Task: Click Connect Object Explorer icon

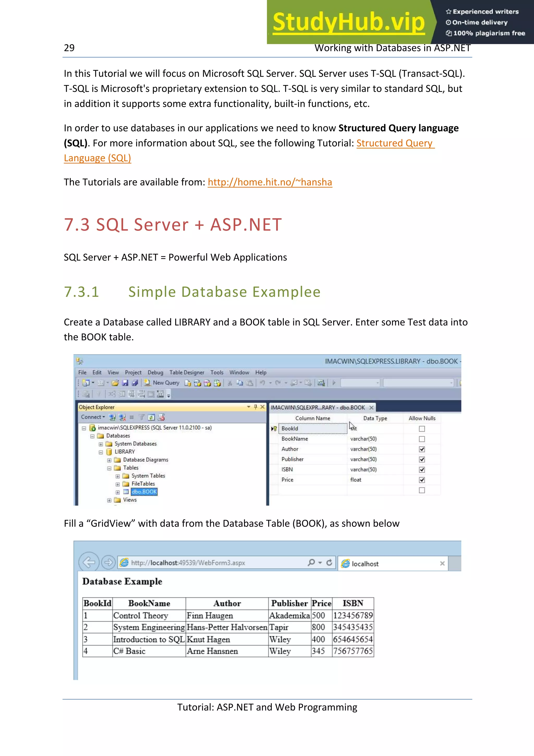Action: (112, 417)
